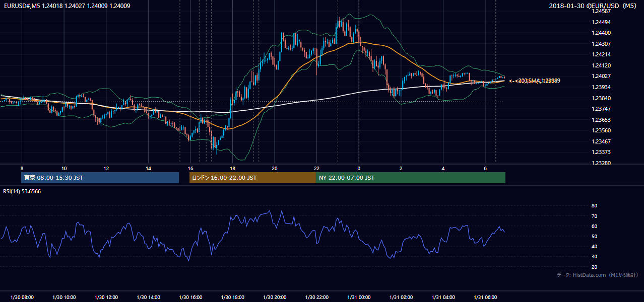Click hour label 0 under price chart
The height and width of the screenshot is (302, 644).
[359, 168]
